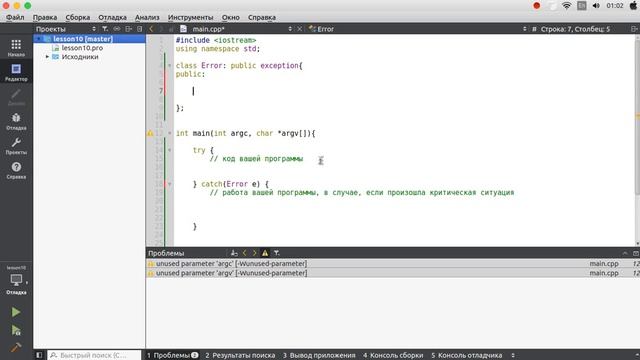Close the main.cpp document
The width and height of the screenshot is (640, 360).
(x=300, y=29)
